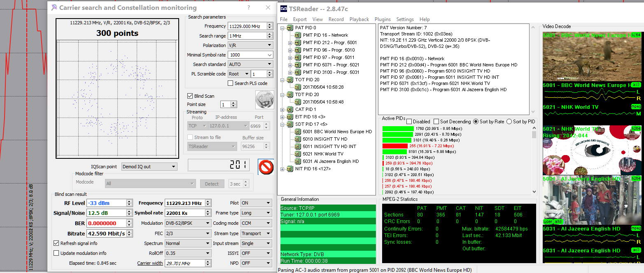The height and width of the screenshot is (273, 644).
Task: Click the TDT PID 20 table icon
Action: click(289, 94)
